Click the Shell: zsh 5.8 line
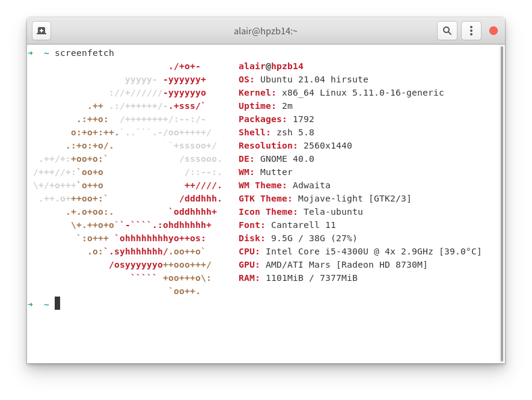 click(276, 132)
